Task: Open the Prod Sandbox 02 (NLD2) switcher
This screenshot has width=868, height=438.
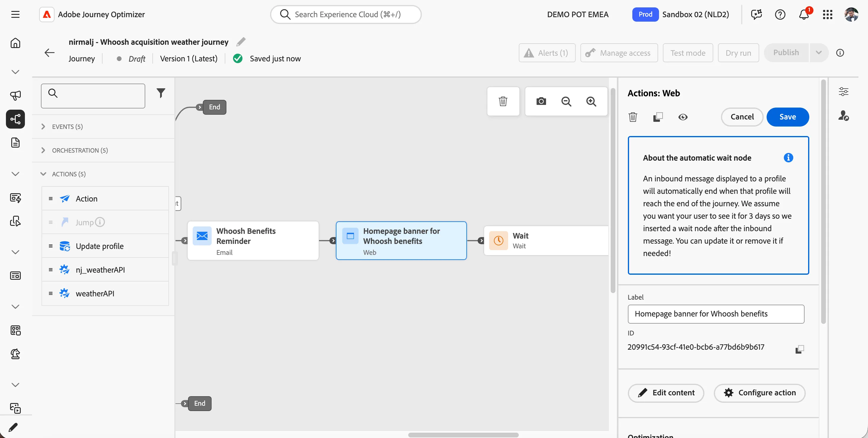Action: pyautogui.click(x=681, y=15)
